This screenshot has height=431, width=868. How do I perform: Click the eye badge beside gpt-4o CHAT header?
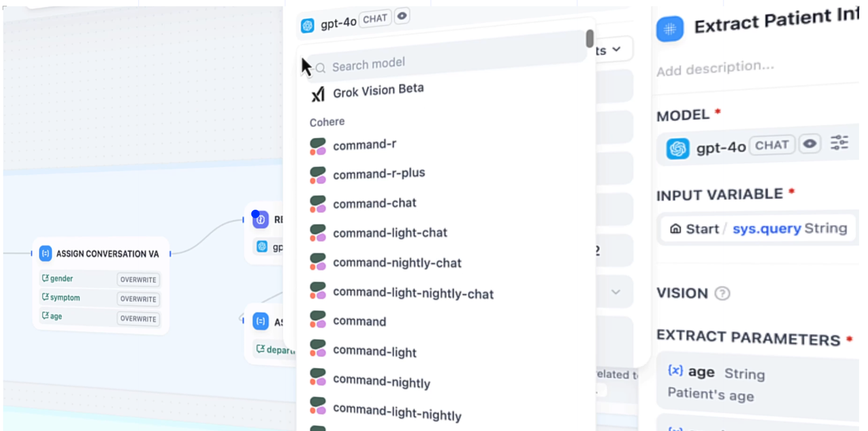pos(402,16)
